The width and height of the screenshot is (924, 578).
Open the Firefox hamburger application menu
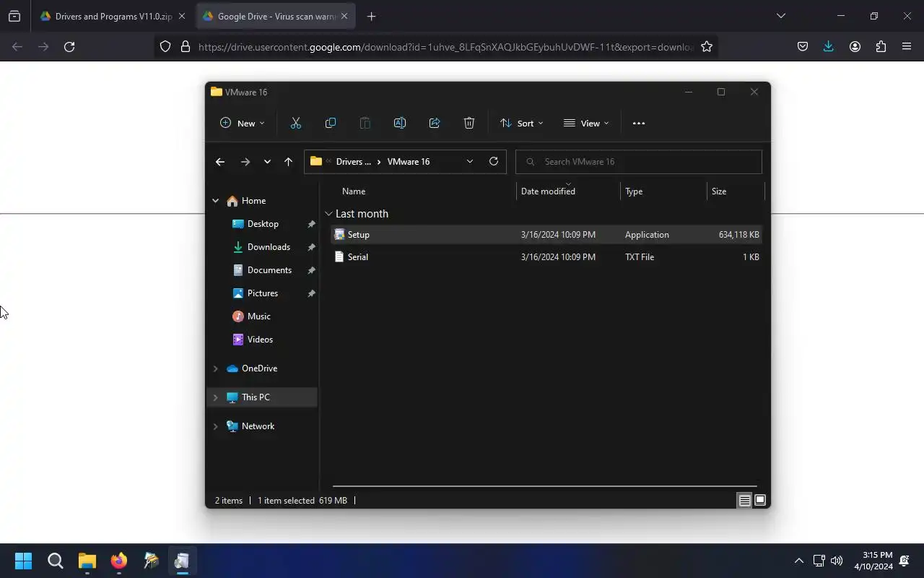(x=907, y=46)
